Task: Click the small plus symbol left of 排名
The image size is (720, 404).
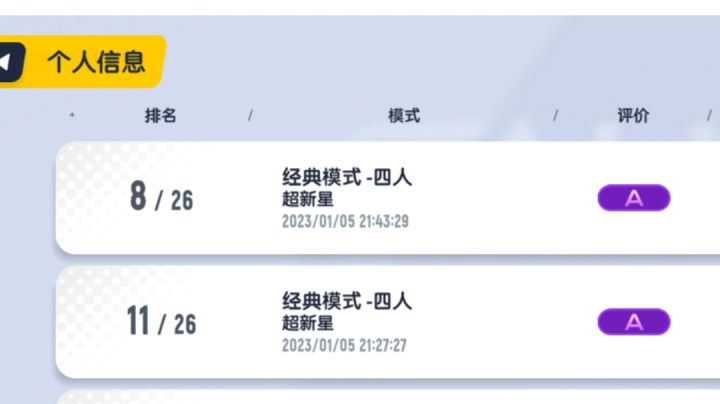Action: click(x=72, y=116)
